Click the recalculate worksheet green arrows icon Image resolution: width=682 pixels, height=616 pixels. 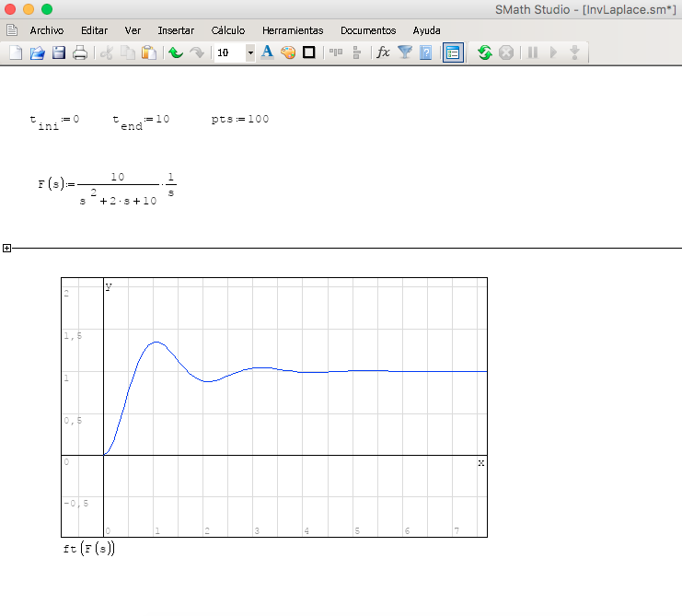[484, 52]
